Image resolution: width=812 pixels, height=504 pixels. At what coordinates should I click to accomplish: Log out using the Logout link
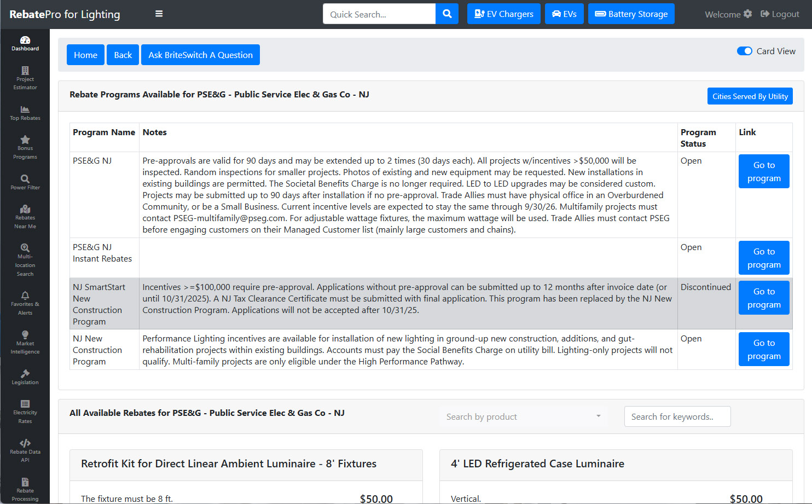tap(780, 14)
